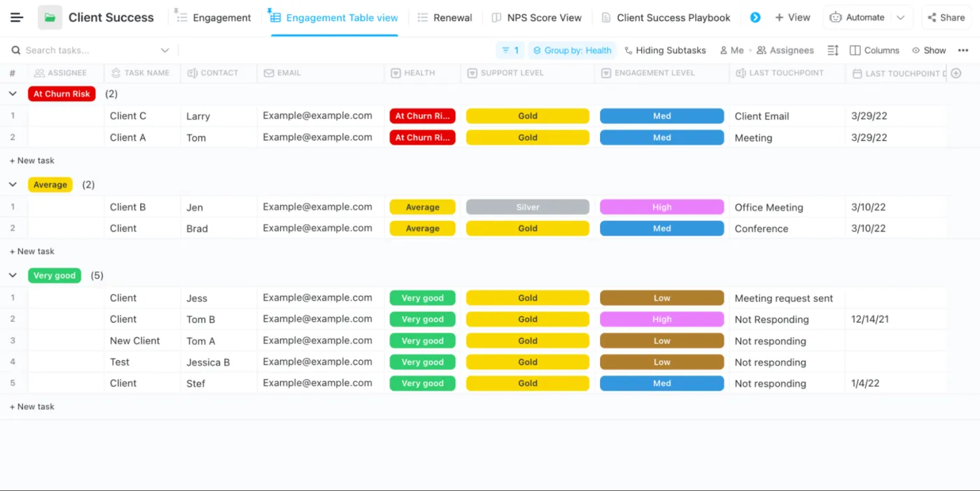This screenshot has height=491, width=980.
Task: Click the blue arrow to reveal more views
Action: (755, 17)
